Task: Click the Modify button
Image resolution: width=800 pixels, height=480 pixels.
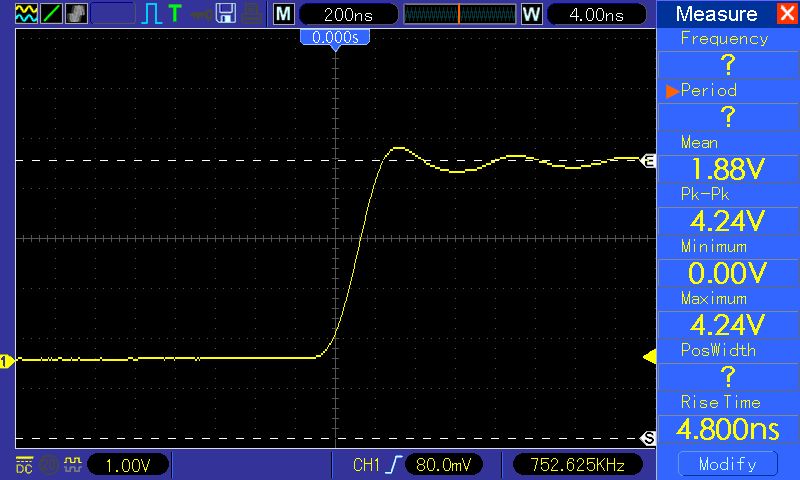Action: 728,464
